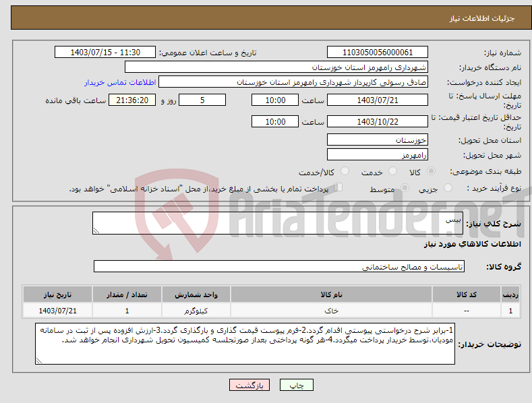The image size is (532, 403).
Task: Click the price validity time 10:00 field
Action: [x=275, y=121]
